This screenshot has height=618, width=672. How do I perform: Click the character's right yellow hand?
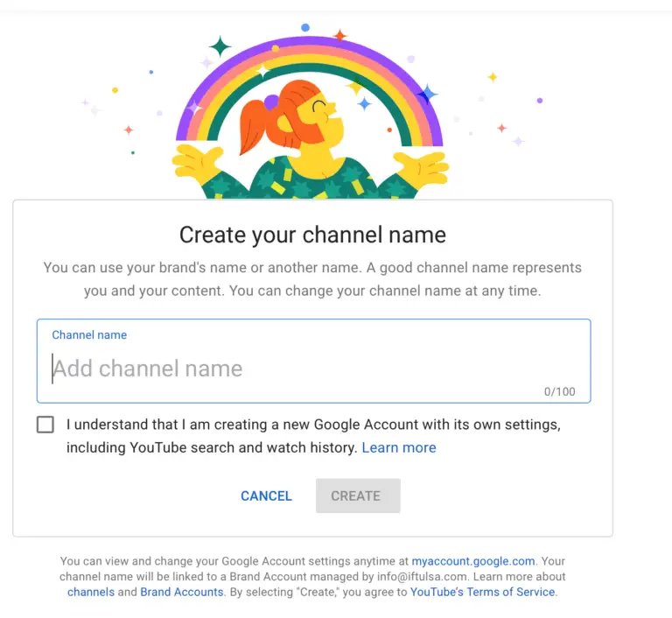pos(421,167)
